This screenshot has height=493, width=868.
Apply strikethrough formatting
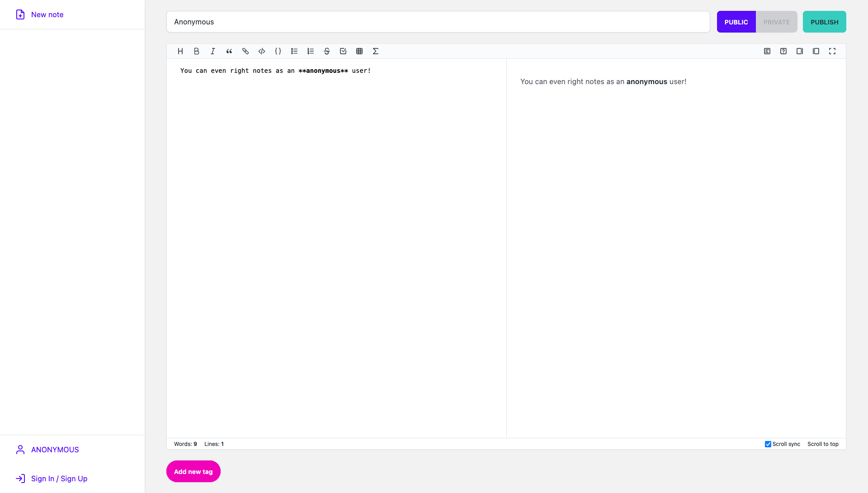coord(326,51)
